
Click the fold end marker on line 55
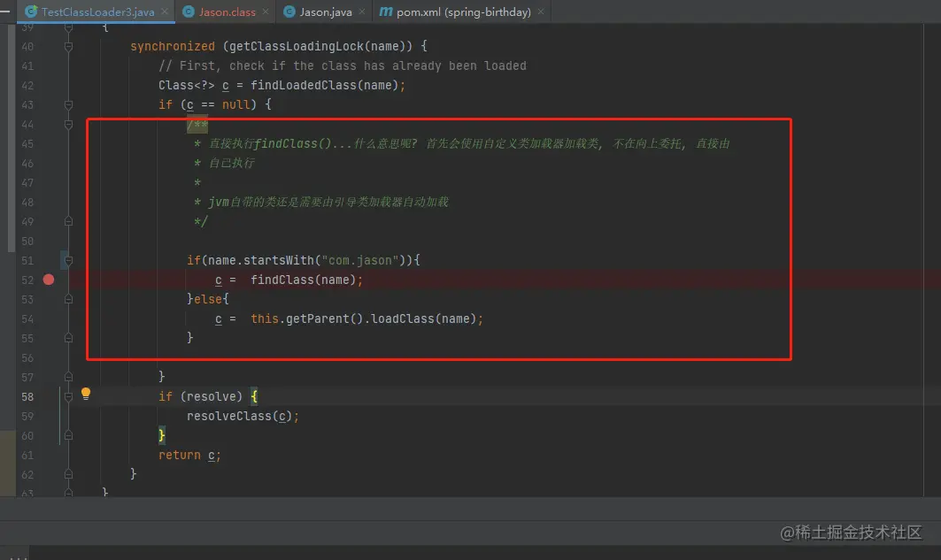(x=68, y=338)
